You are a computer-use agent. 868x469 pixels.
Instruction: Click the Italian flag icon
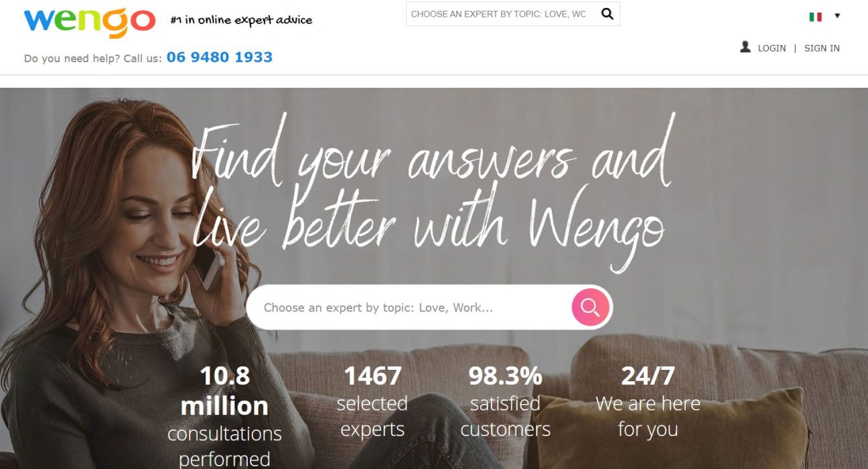point(815,17)
